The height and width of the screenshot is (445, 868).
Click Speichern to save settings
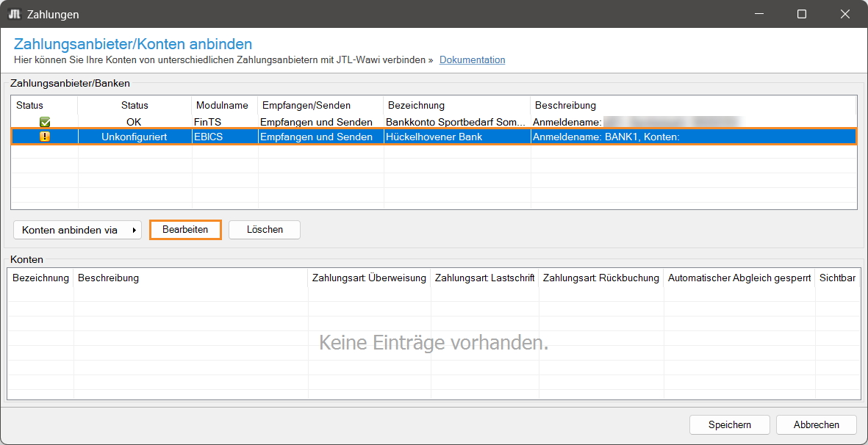click(x=729, y=424)
